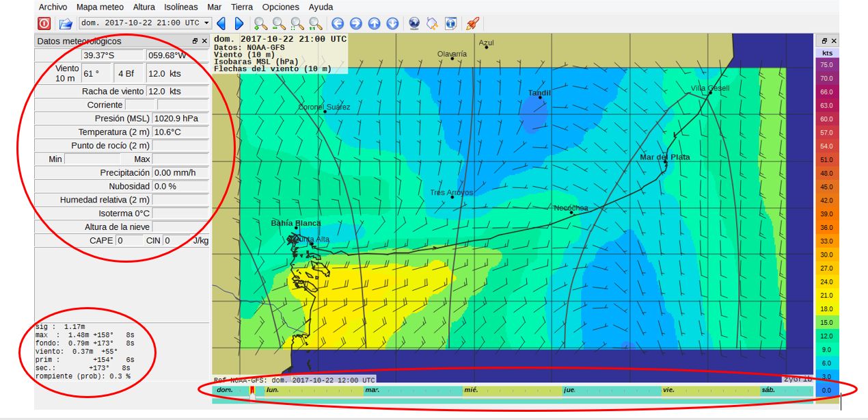The width and height of the screenshot is (868, 420).
Task: Click 'jue.' on the timeline
Action: [x=569, y=390]
